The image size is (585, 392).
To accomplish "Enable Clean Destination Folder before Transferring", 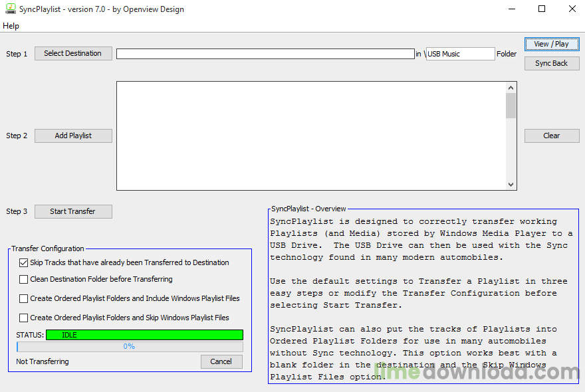I will pos(24,280).
